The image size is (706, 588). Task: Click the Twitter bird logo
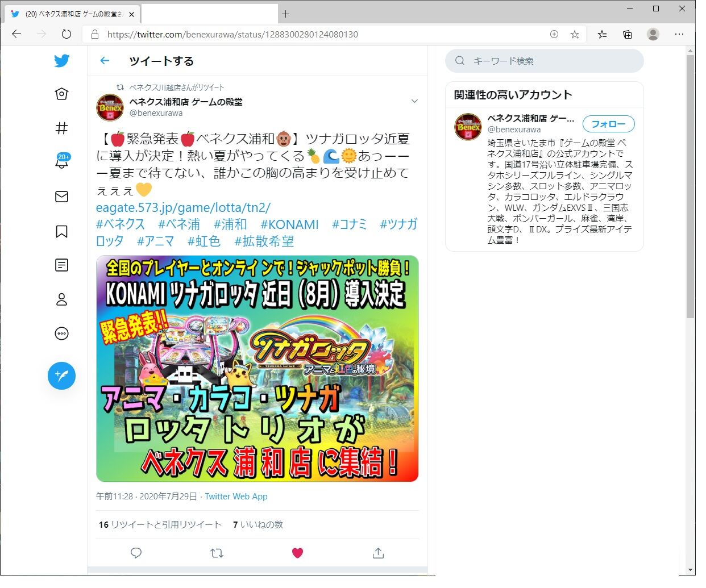(x=62, y=60)
